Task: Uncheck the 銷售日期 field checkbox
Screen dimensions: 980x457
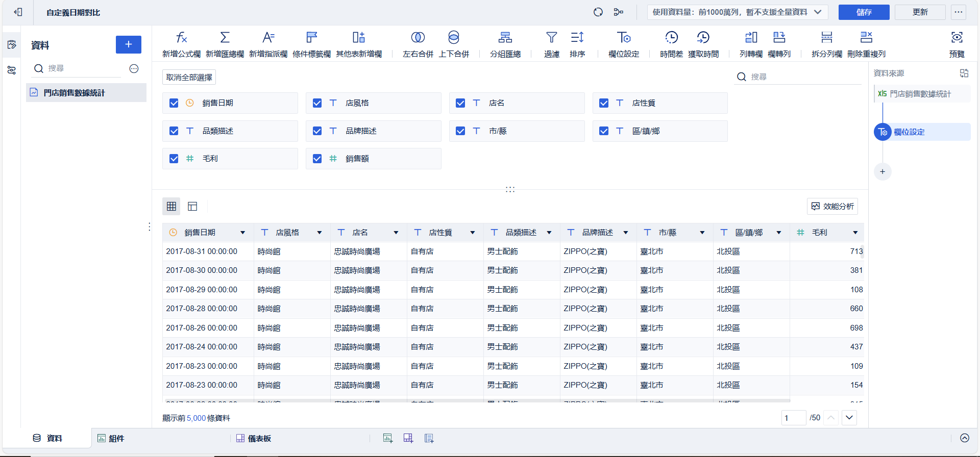Action: [174, 103]
